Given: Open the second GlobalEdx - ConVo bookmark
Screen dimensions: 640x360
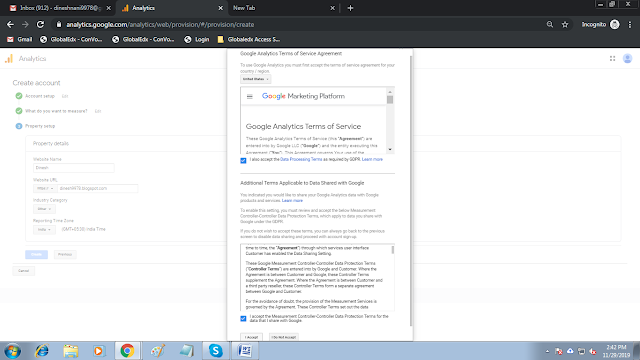Looking at the screenshot, I should 143,39.
